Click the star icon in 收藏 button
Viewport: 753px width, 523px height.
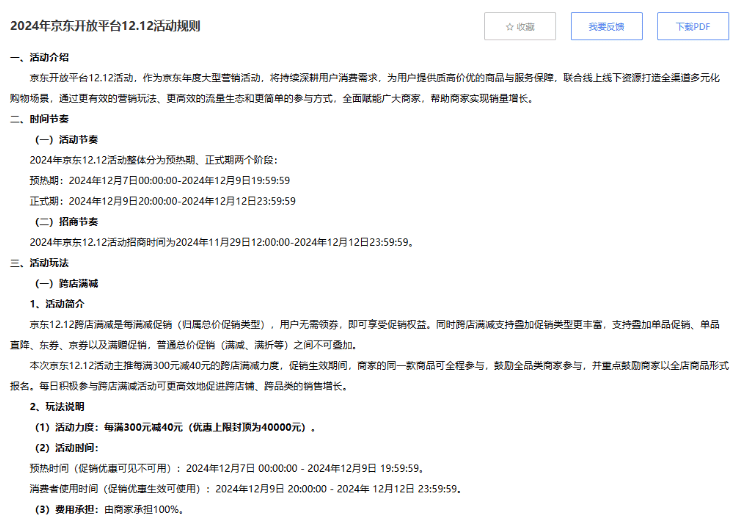tap(509, 27)
